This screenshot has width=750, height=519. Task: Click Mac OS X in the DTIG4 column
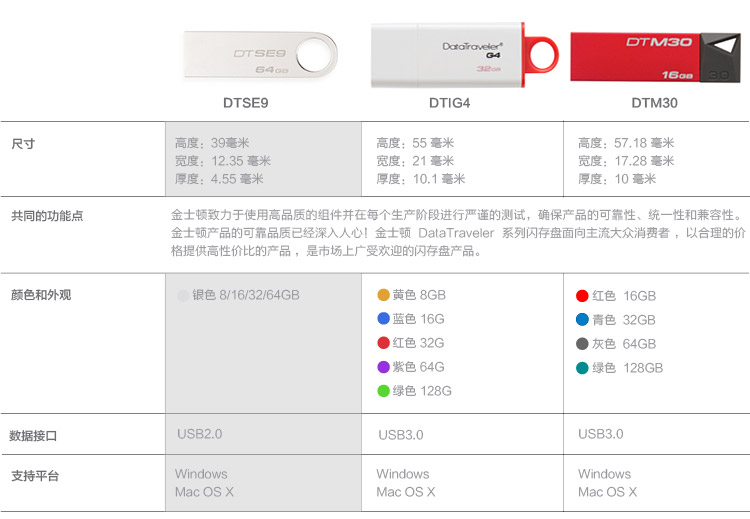click(x=406, y=492)
